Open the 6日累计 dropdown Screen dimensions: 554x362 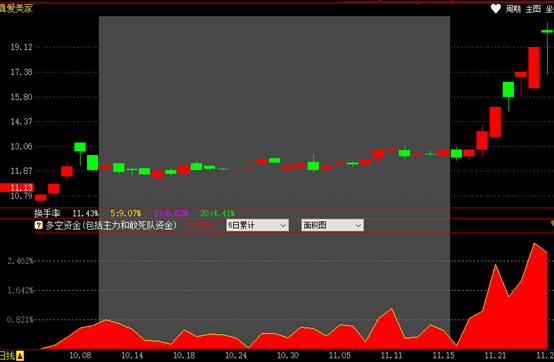(x=257, y=225)
